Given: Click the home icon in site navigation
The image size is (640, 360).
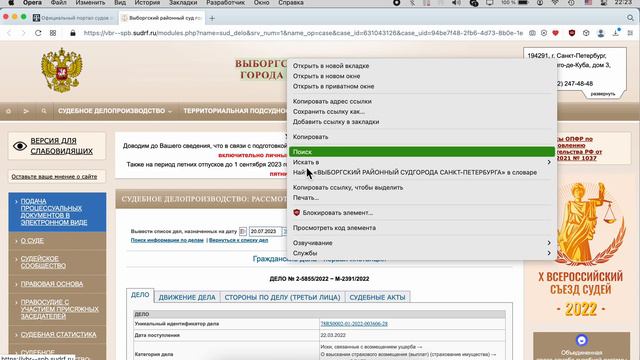Looking at the screenshot, I should (9, 111).
